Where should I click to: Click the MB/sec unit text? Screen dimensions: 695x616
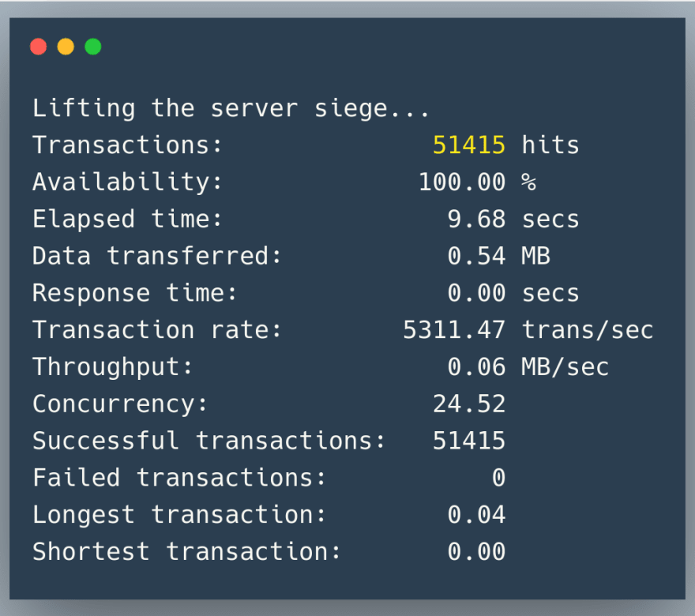pos(565,367)
